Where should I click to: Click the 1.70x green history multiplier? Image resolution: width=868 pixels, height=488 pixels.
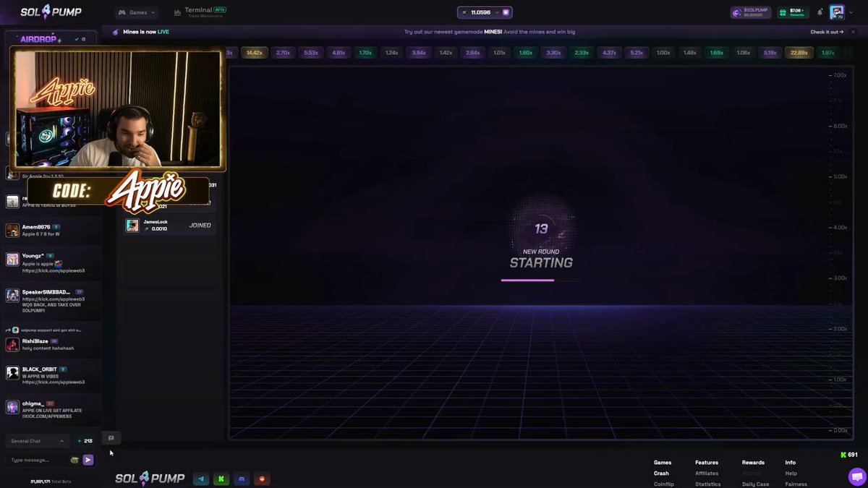pos(365,53)
